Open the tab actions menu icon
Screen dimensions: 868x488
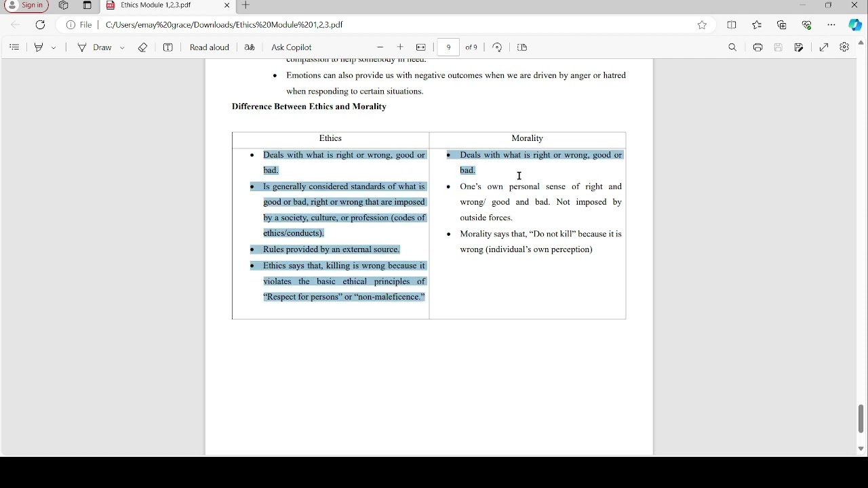(87, 5)
